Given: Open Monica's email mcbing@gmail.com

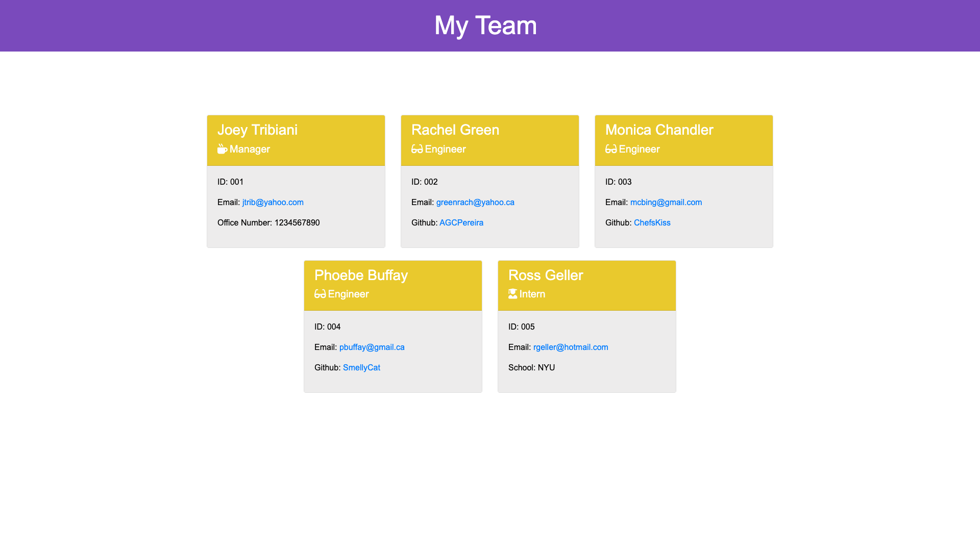Looking at the screenshot, I should [666, 202].
